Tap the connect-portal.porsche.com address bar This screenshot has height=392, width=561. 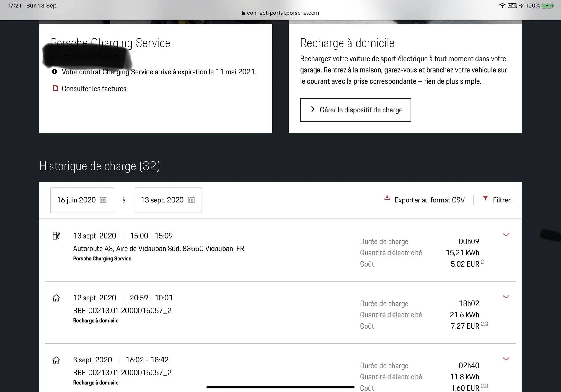(x=280, y=13)
